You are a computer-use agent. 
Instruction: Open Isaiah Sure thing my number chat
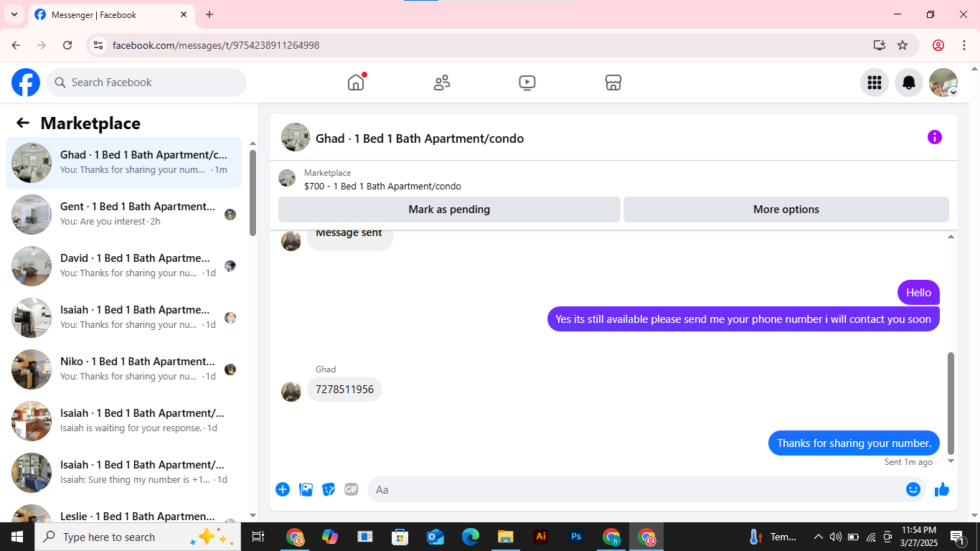(x=123, y=473)
